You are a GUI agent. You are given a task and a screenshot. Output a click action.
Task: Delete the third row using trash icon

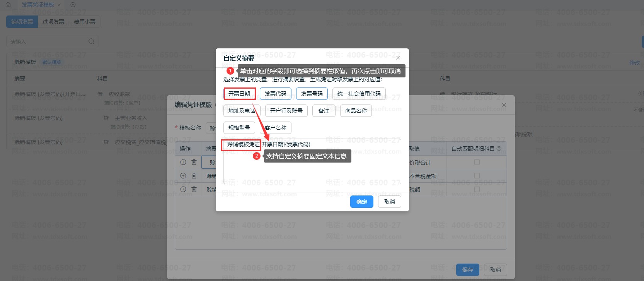coord(194,189)
